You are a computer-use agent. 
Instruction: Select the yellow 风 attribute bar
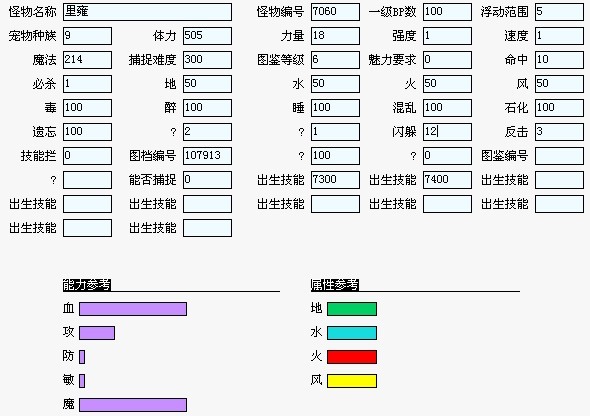click(x=352, y=381)
